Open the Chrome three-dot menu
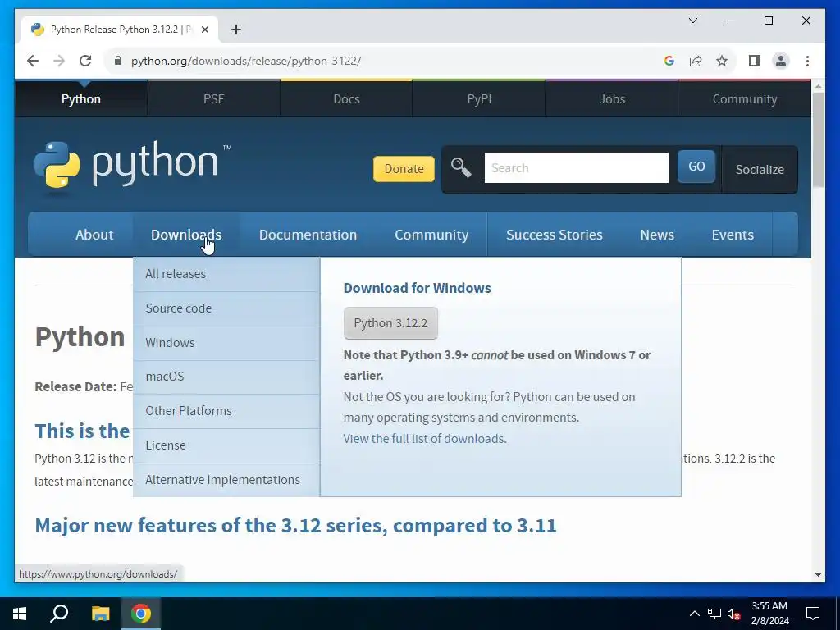This screenshot has height=630, width=840. tap(807, 61)
